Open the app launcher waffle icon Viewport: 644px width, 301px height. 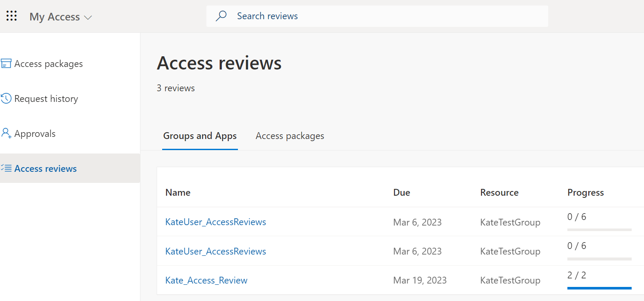[11, 16]
